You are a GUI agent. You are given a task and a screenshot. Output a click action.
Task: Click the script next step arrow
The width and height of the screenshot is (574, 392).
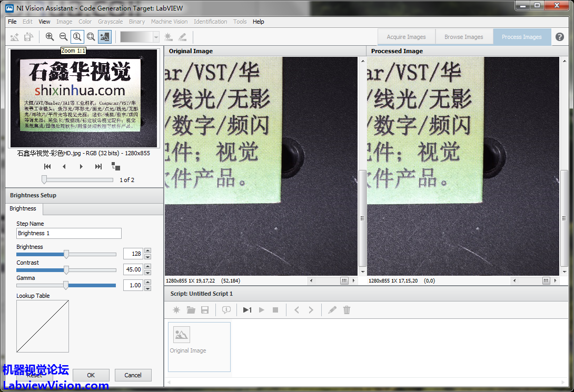point(311,310)
